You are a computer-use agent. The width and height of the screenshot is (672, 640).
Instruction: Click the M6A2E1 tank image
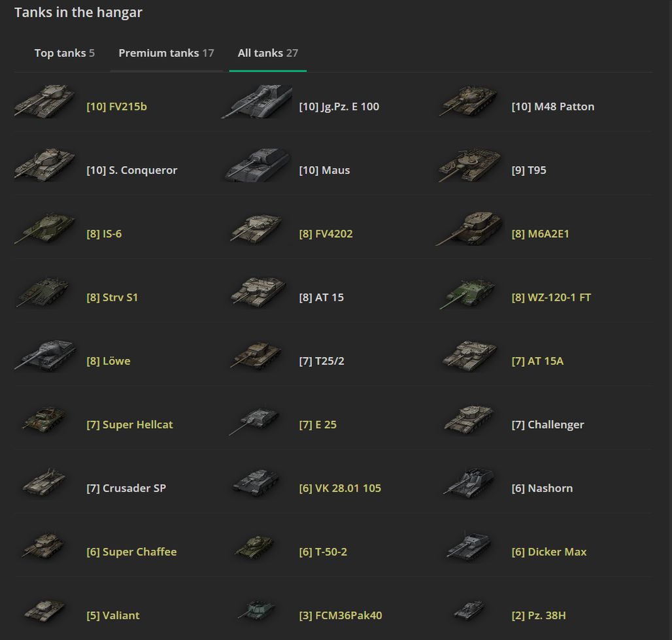(x=469, y=229)
